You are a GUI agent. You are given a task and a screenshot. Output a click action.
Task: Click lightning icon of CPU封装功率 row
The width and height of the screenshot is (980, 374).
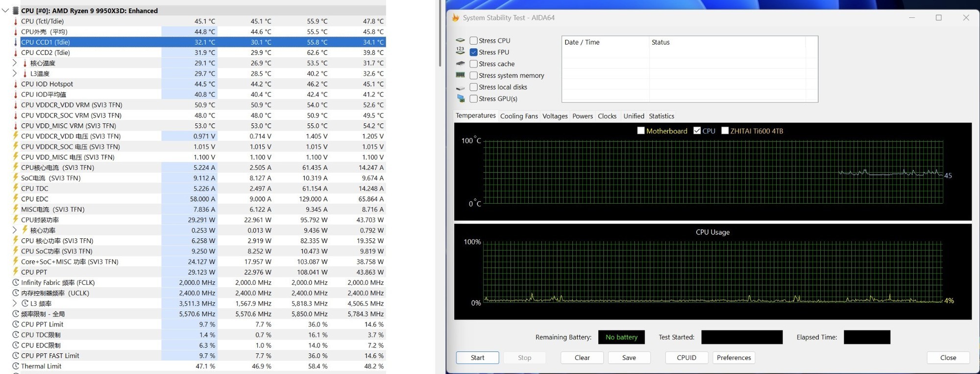click(x=16, y=219)
